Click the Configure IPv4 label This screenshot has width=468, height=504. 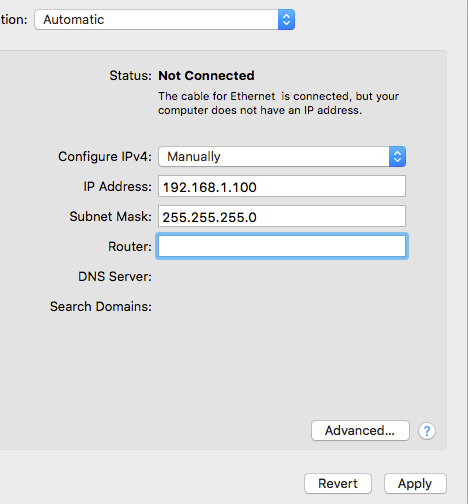(x=105, y=157)
